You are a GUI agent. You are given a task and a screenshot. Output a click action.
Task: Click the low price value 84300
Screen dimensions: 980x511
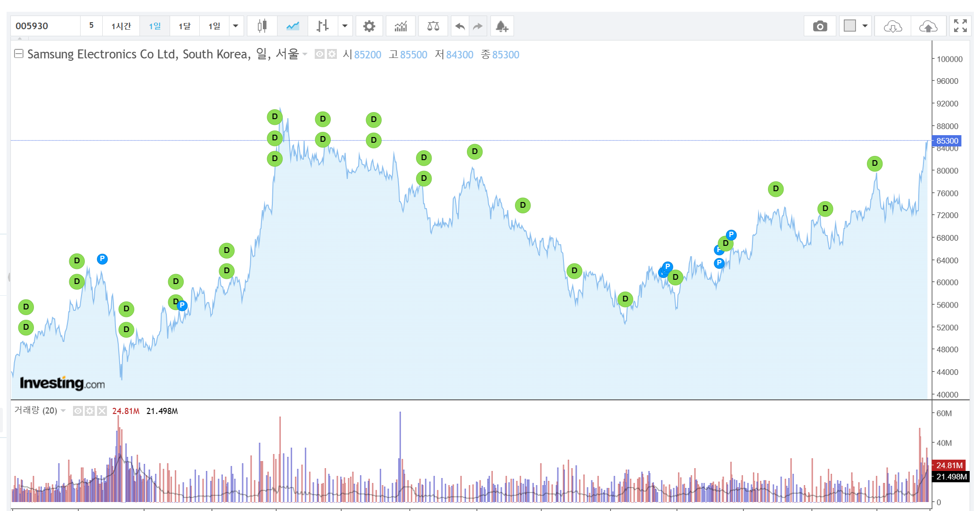click(x=459, y=55)
